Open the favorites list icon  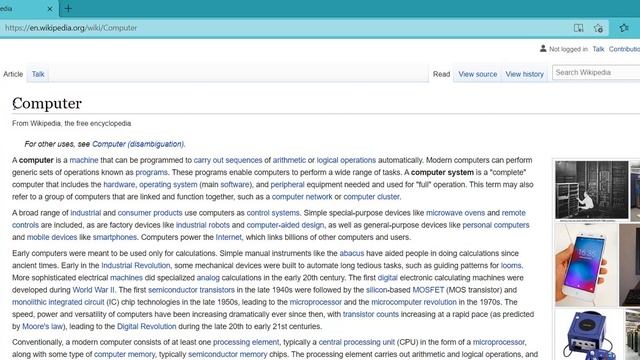click(x=624, y=28)
